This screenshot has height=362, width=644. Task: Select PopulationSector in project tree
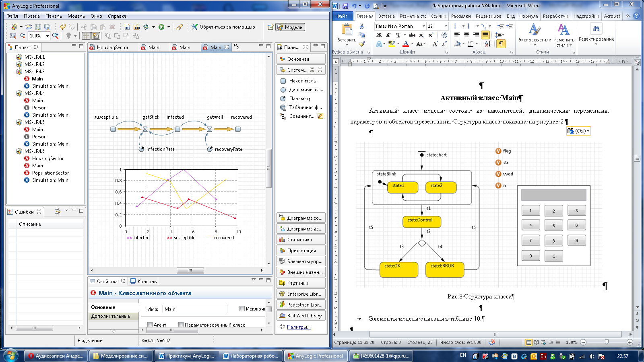tap(50, 173)
